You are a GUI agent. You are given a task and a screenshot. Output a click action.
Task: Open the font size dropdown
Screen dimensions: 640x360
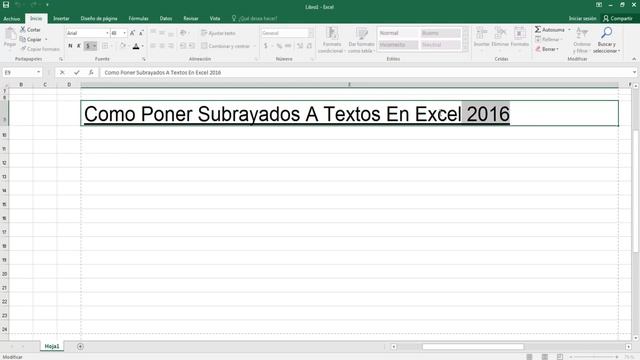click(x=124, y=33)
